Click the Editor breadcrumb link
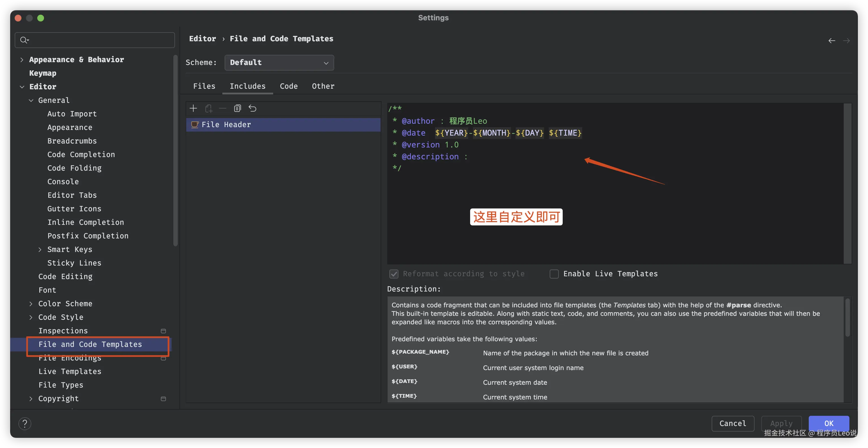The height and width of the screenshot is (448, 868). [203, 39]
